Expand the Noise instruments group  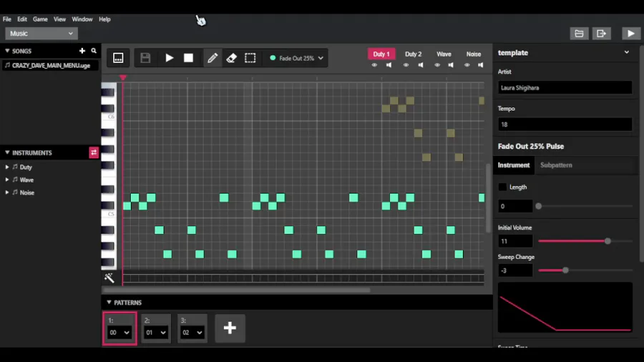point(7,192)
